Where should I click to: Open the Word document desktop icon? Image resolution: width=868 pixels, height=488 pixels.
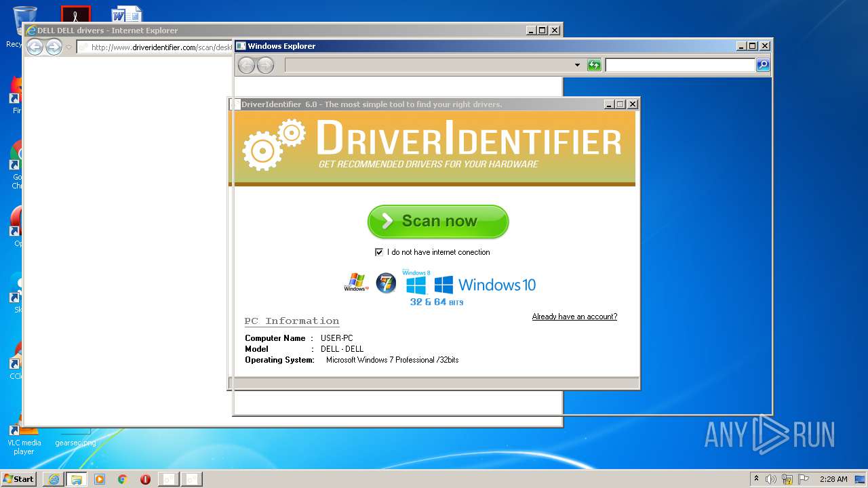coord(127,14)
